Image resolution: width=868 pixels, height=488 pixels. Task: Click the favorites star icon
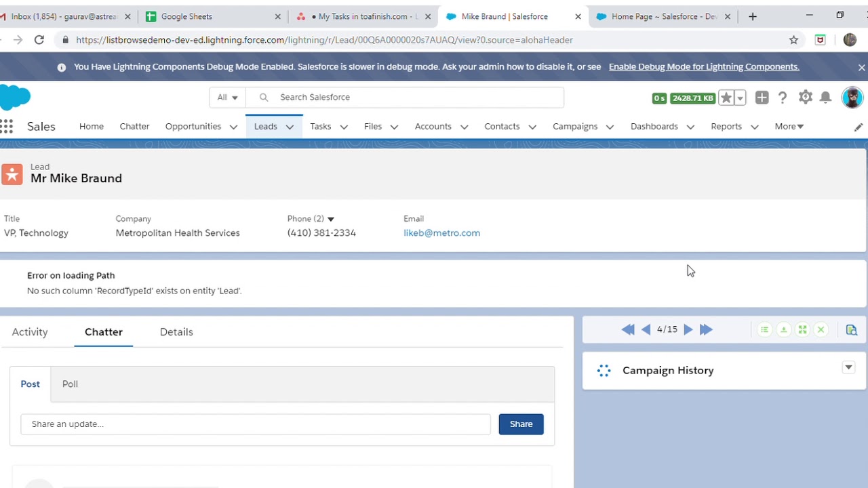[726, 98]
